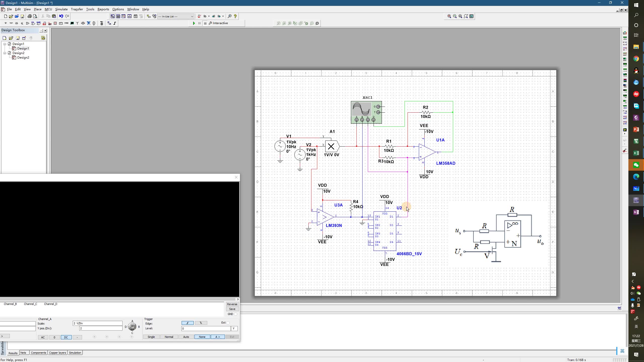
Task: Select Design2 sheet in tree
Action: pyautogui.click(x=23, y=58)
